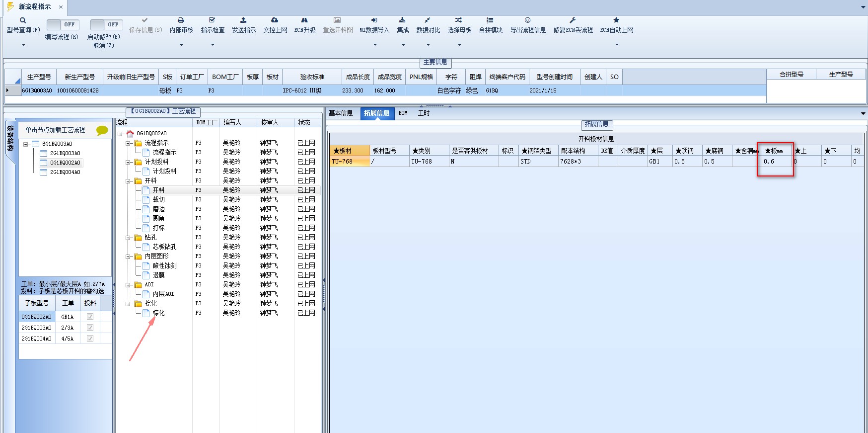Close the 新流程指示 document tab
Image resolution: width=868 pixels, height=433 pixels.
61,7
